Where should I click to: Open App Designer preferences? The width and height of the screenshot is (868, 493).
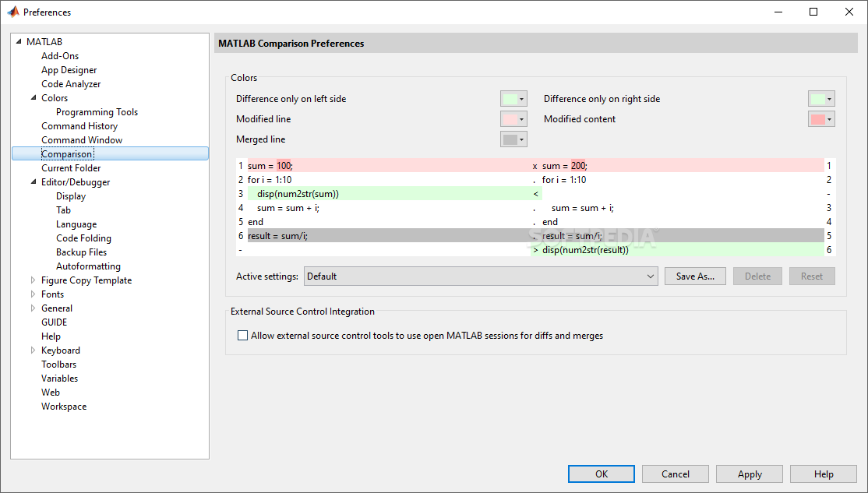coord(69,70)
